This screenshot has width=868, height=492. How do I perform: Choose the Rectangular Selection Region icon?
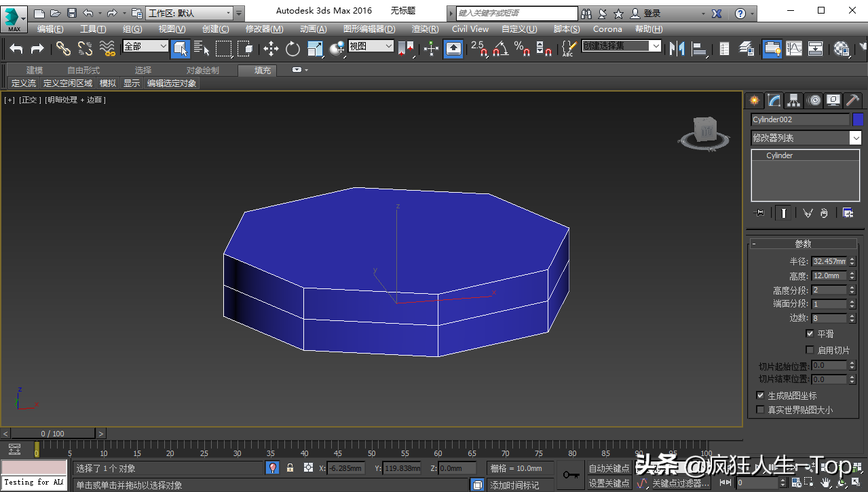point(223,48)
